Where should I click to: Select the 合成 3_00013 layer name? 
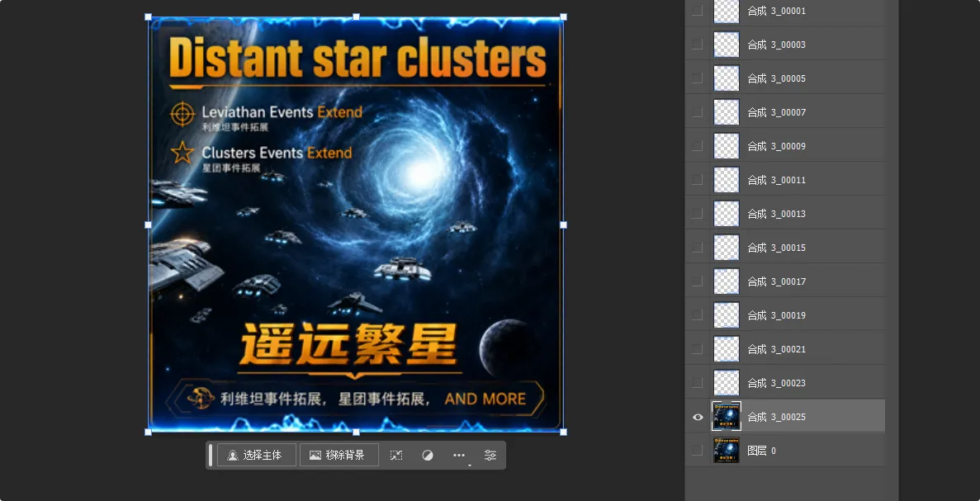776,214
